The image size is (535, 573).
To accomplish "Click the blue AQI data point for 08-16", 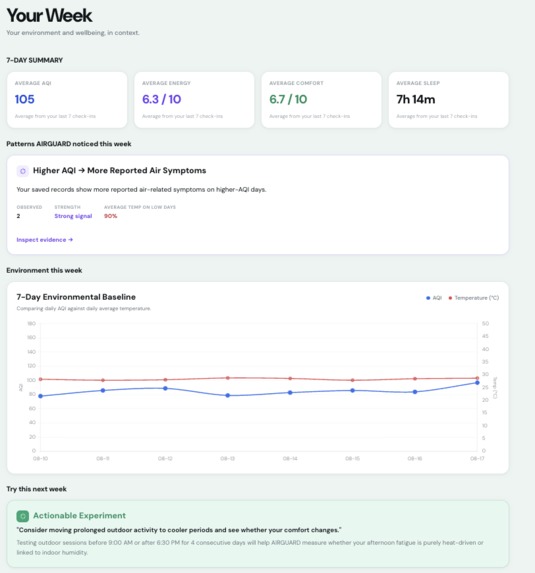I will point(415,392).
